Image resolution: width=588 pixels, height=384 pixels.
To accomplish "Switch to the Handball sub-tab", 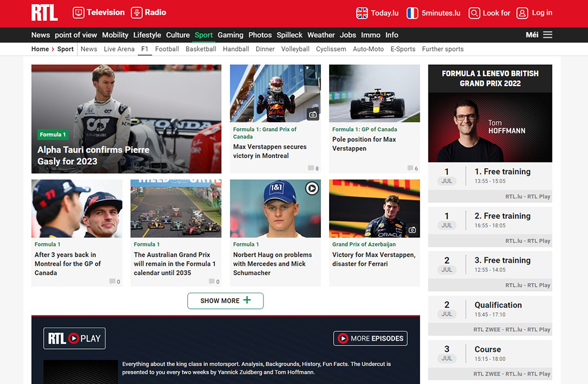I will 236,49.
